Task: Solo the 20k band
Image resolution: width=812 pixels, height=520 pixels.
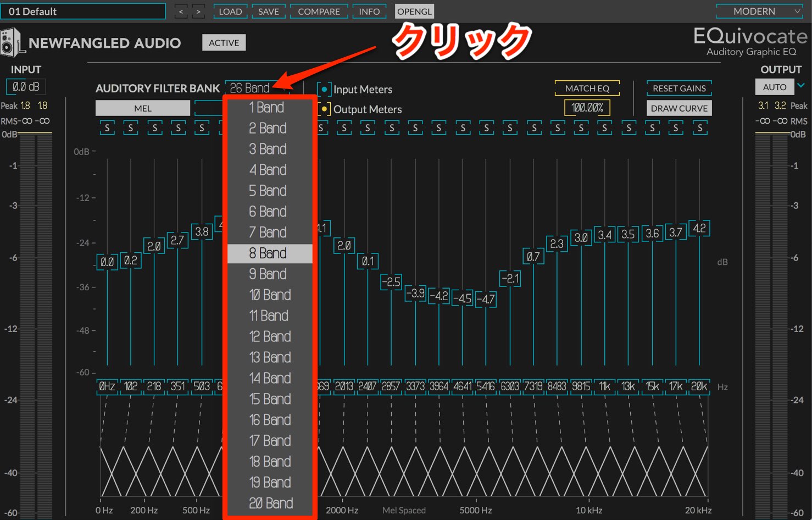Action: coord(700,128)
